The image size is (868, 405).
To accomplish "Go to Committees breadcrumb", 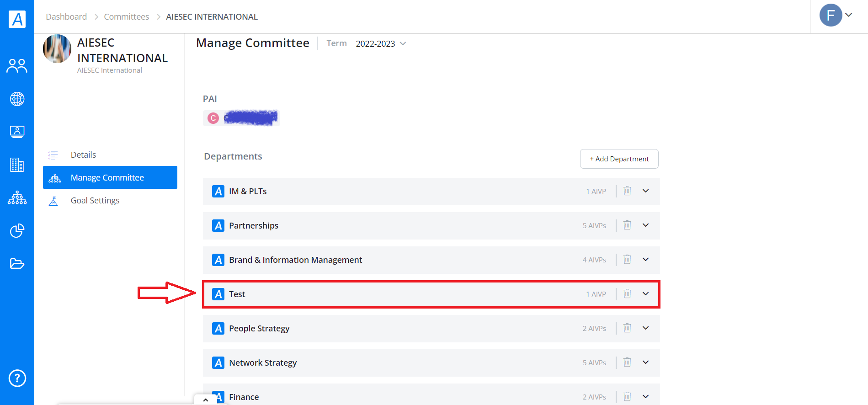I will pyautogui.click(x=127, y=17).
